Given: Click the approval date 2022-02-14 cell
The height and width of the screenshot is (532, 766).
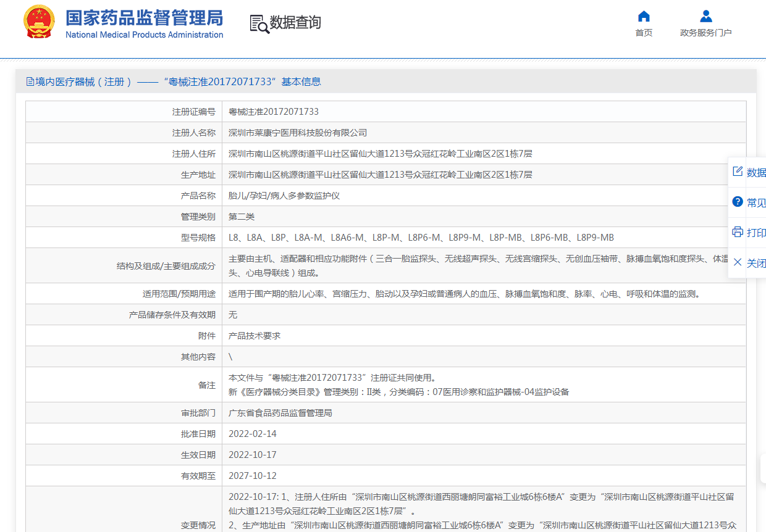Looking at the screenshot, I should tap(253, 434).
